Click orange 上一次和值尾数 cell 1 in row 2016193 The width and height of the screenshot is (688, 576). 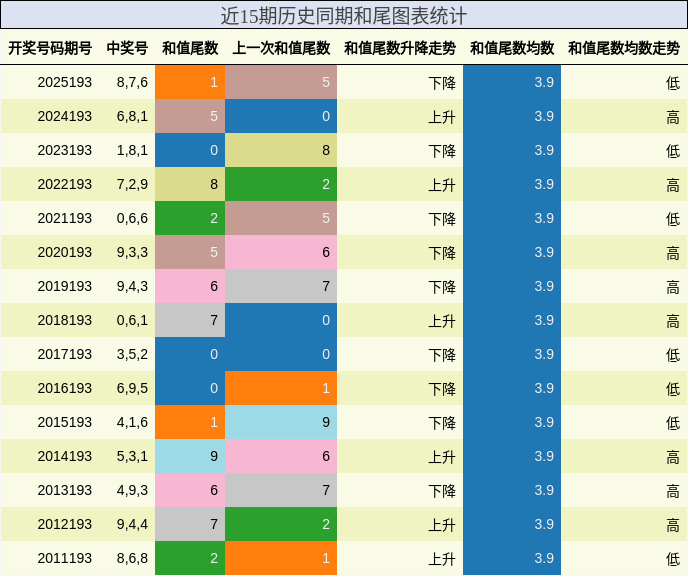(x=281, y=388)
